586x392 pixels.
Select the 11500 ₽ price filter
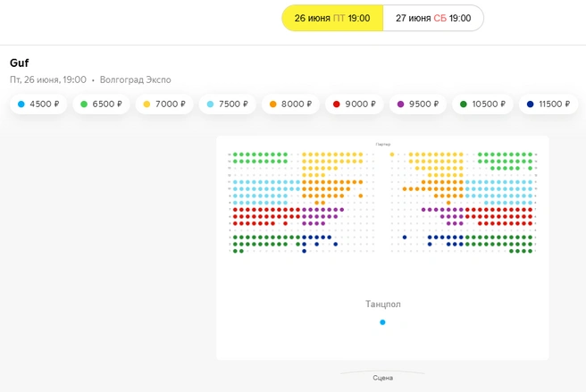pos(548,104)
